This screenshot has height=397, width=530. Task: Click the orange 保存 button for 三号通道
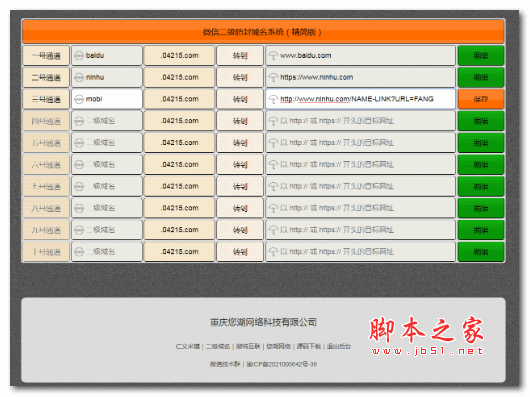pos(481,99)
